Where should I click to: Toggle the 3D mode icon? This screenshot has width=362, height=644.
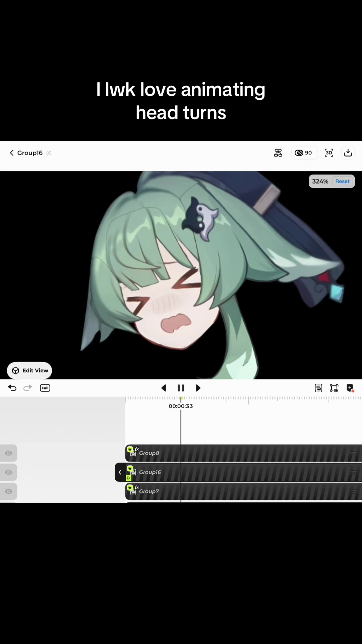pyautogui.click(x=329, y=153)
